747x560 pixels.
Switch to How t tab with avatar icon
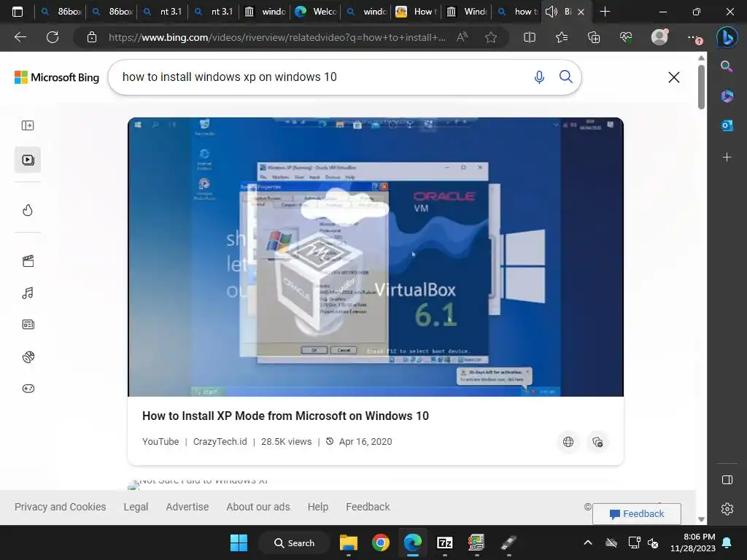click(x=417, y=12)
